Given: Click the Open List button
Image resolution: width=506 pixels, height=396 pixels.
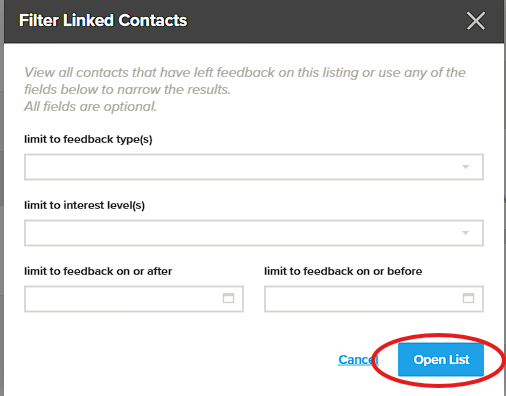Looking at the screenshot, I should click(x=441, y=360).
